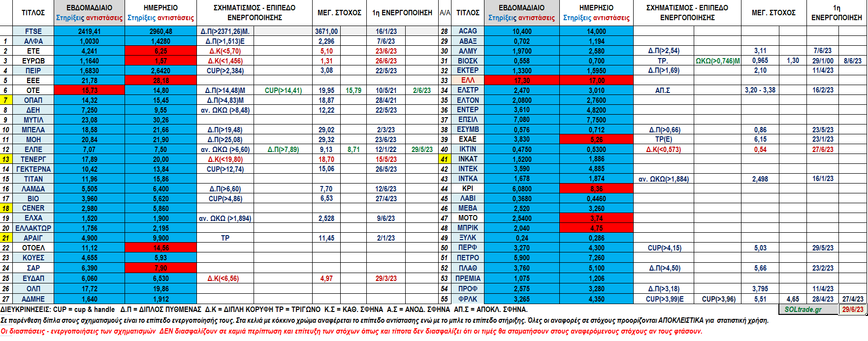Select ΕΕΕ red daily value 28,18
Viewport: 868px width, 341px height.
pyautogui.click(x=161, y=81)
